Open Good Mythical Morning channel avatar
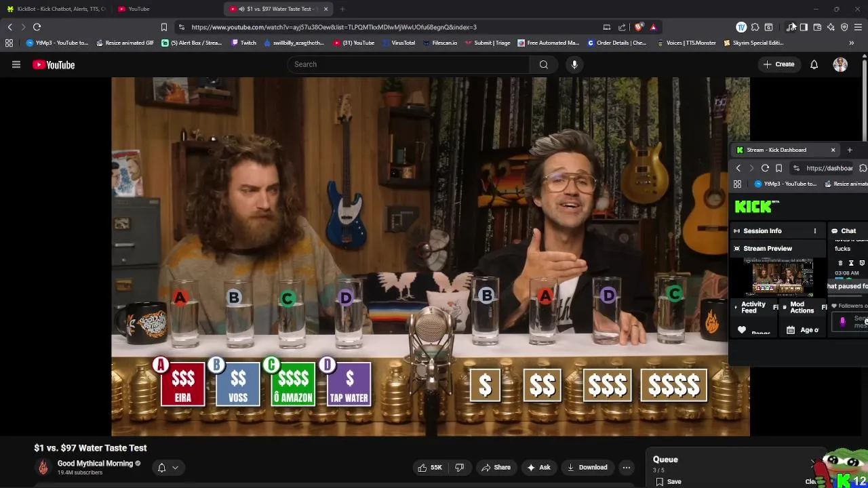Image resolution: width=868 pixels, height=488 pixels. click(43, 467)
